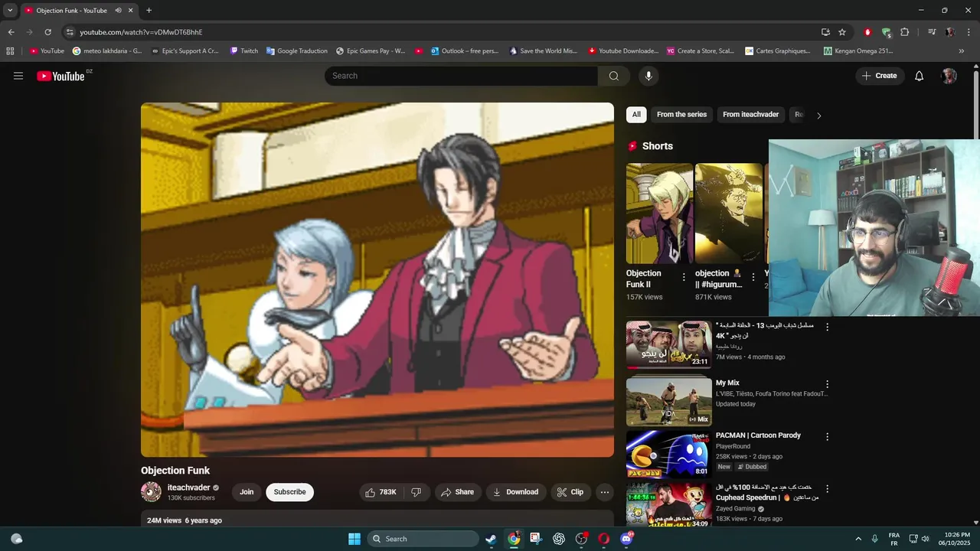Show more bookmarks via double chevron
Screen dimensions: 980x551
[x=962, y=51]
